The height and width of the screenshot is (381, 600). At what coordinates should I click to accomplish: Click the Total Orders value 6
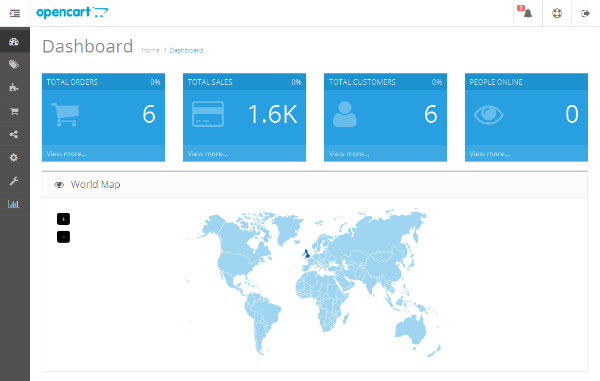(x=149, y=114)
